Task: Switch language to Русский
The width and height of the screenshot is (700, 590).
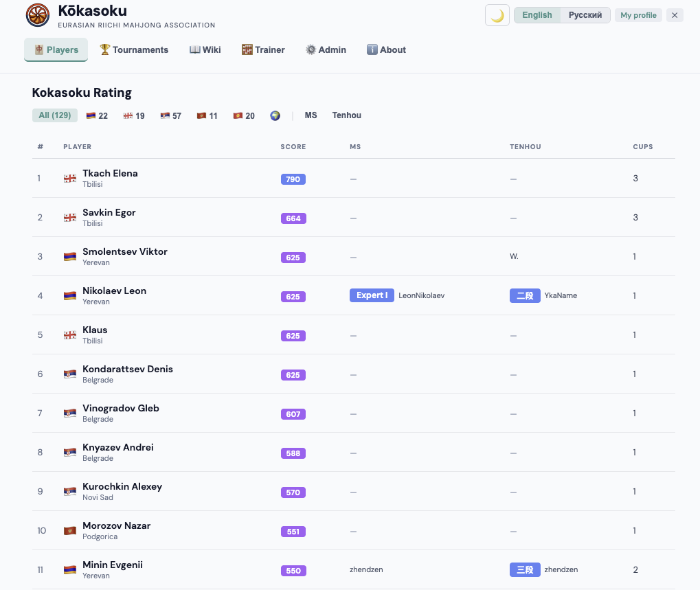Action: click(585, 15)
